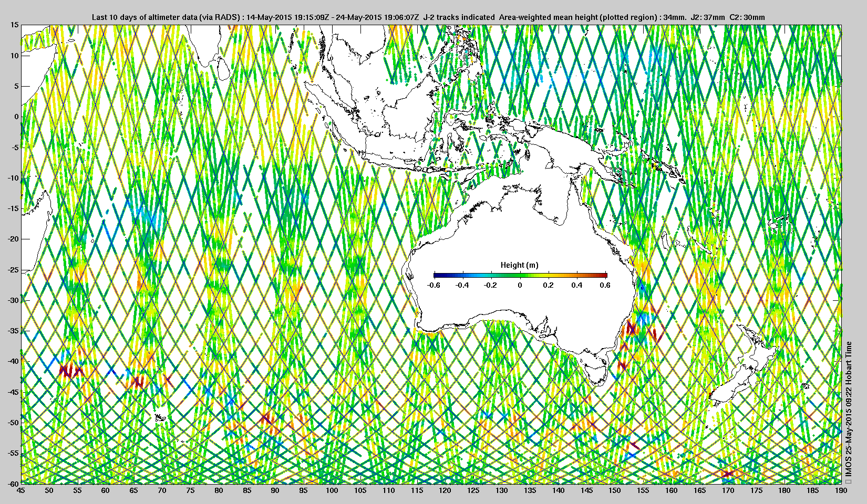Image resolution: width=867 pixels, height=504 pixels.
Task: Click the "-0.6" colorbar tick label
Action: click(x=434, y=285)
